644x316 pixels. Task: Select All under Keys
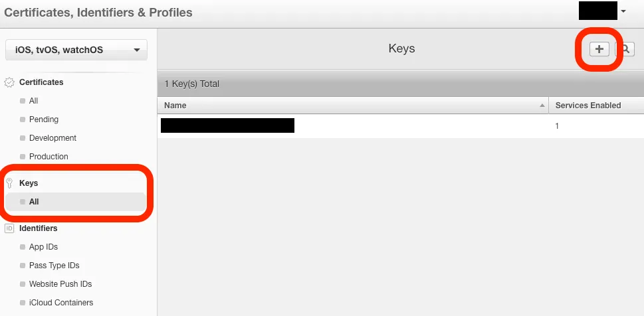pos(34,202)
